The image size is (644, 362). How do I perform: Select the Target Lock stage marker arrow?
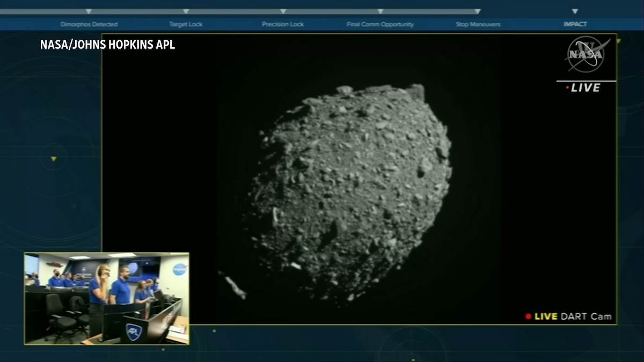click(186, 10)
